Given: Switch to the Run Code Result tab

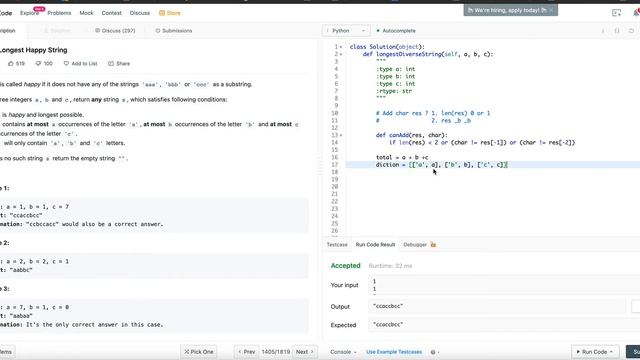Looking at the screenshot, I should point(375,244).
